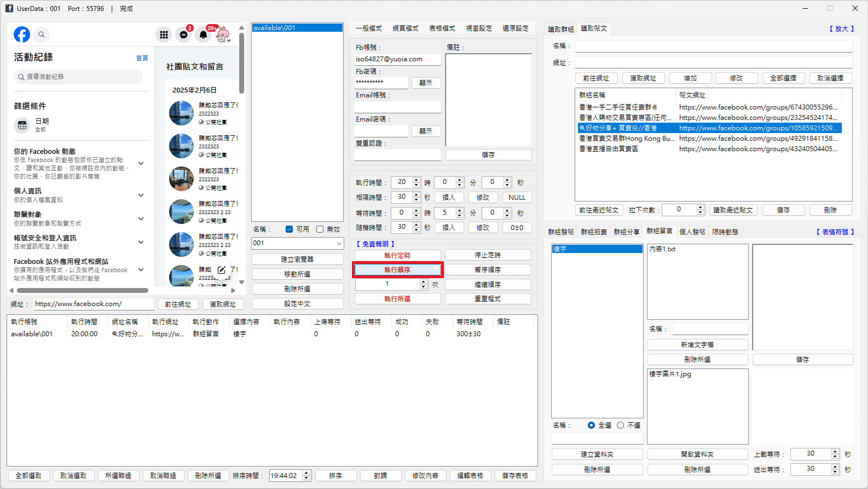Switch to 表格模式 tab
This screenshot has width=868, height=489.
click(x=442, y=28)
